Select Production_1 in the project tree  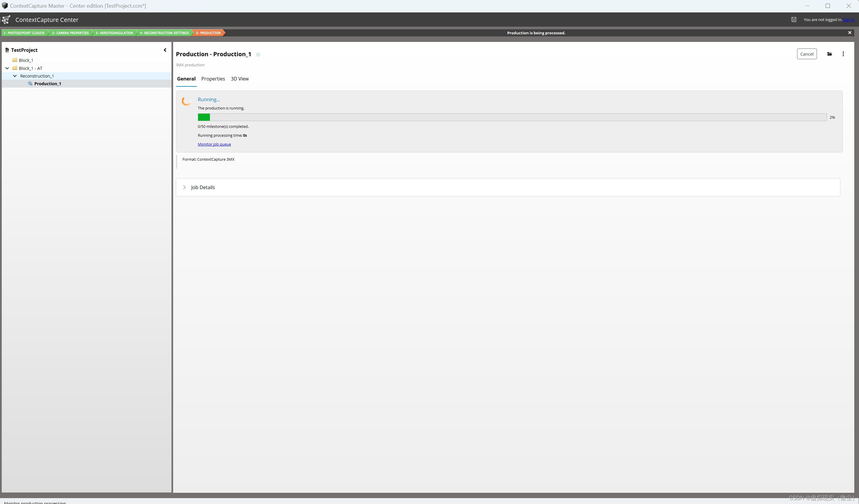point(47,84)
